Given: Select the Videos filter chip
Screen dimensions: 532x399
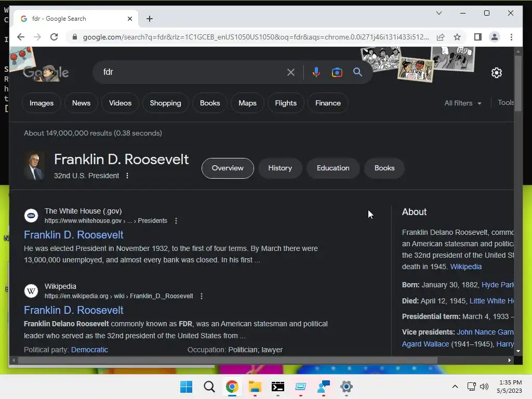Looking at the screenshot, I should tap(120, 103).
